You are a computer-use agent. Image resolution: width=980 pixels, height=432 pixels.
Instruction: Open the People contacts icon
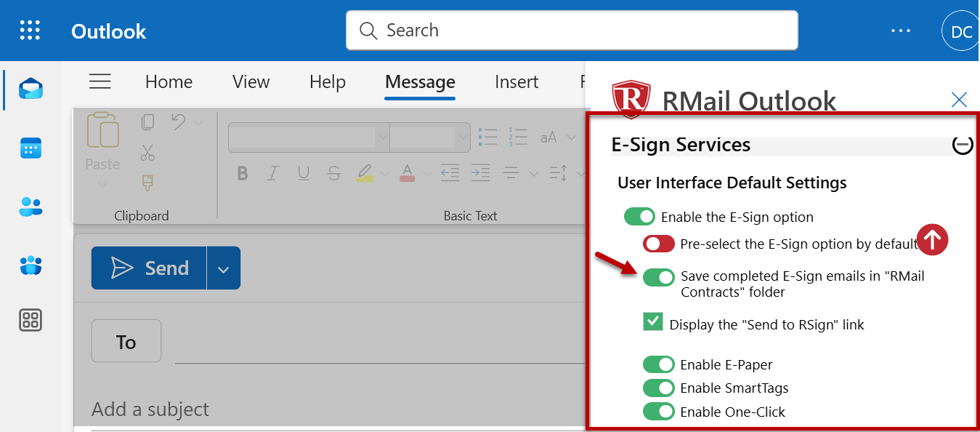click(x=31, y=207)
